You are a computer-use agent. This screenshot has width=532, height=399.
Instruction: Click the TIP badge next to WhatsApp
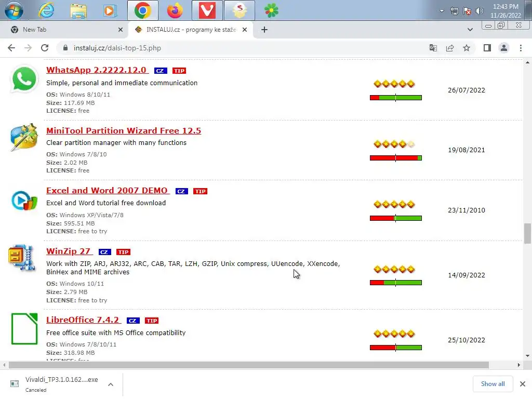click(x=179, y=71)
